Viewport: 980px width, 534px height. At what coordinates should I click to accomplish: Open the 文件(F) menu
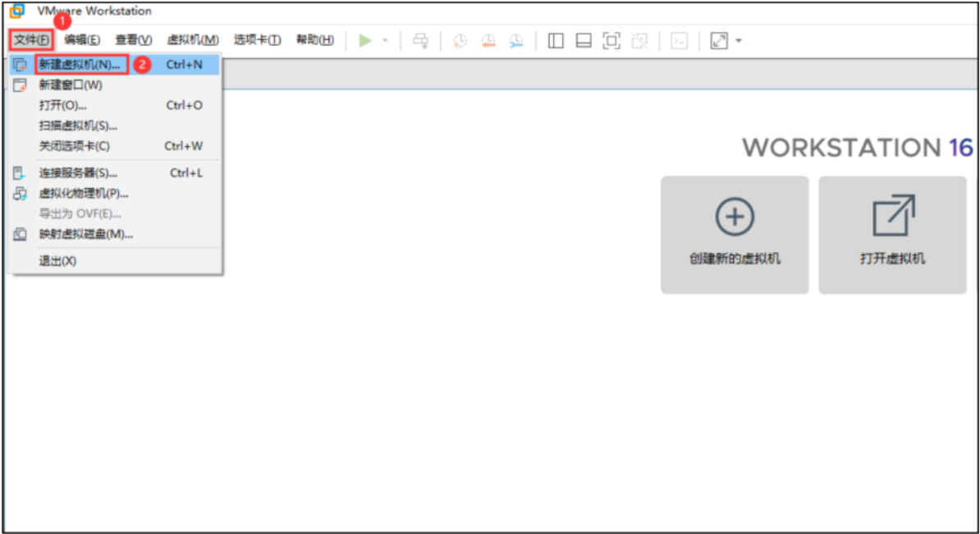[x=31, y=40]
